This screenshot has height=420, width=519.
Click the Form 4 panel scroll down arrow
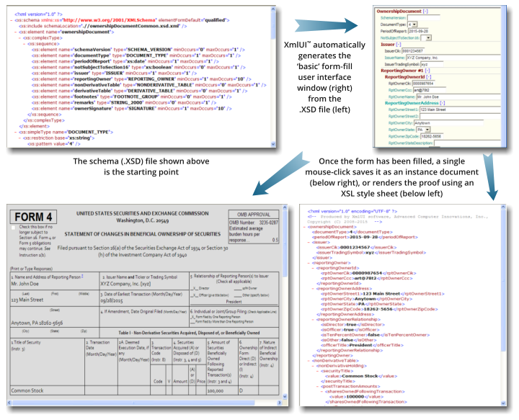[285, 396]
